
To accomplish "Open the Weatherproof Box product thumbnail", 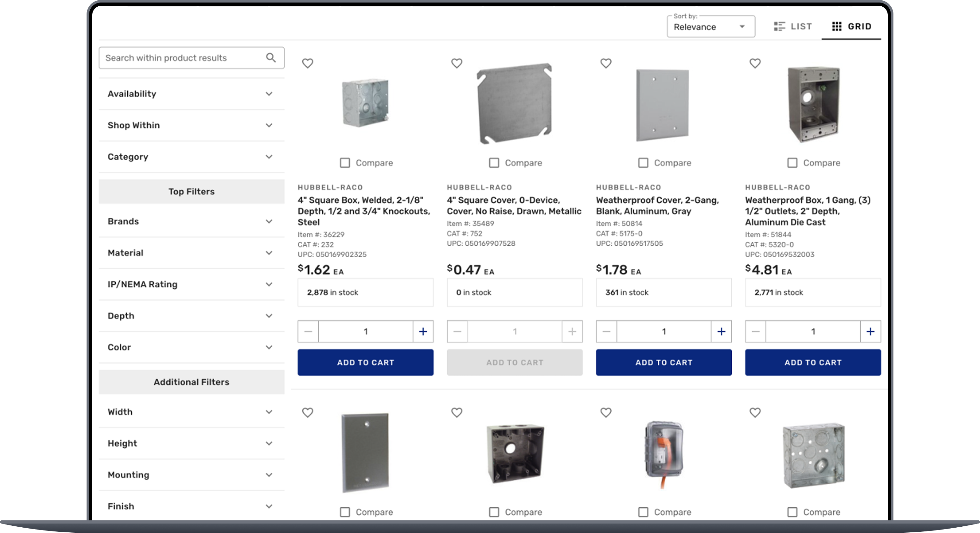I will 814,105.
